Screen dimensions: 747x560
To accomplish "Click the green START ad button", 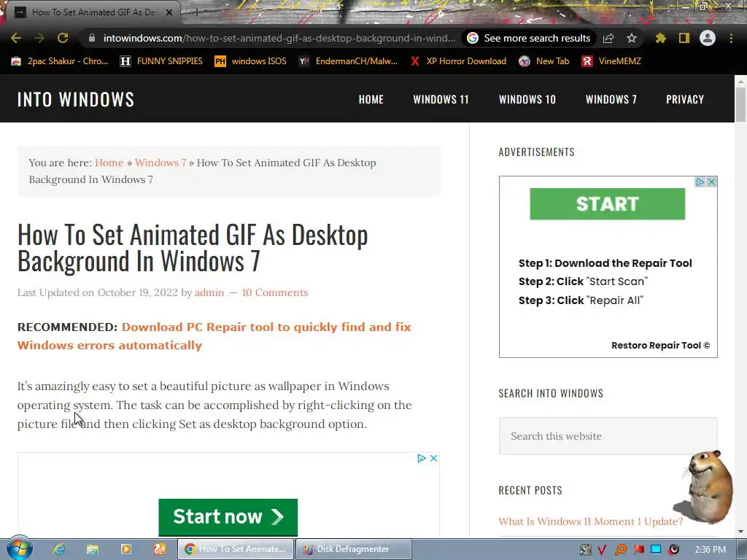I will pos(608,204).
